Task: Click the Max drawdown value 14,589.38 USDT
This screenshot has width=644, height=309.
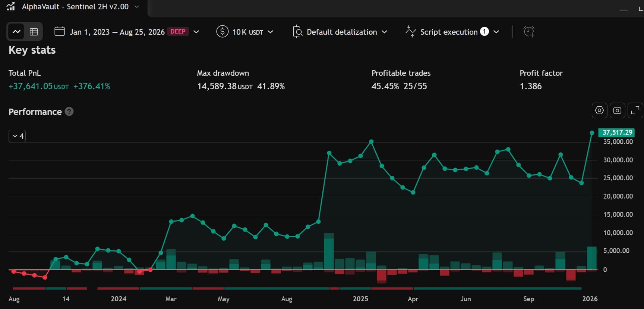Action: pyautogui.click(x=225, y=87)
